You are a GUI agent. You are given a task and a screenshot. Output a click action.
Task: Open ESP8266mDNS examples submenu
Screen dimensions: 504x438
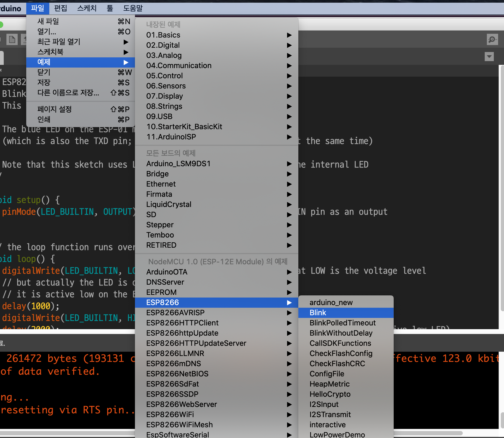(x=217, y=364)
